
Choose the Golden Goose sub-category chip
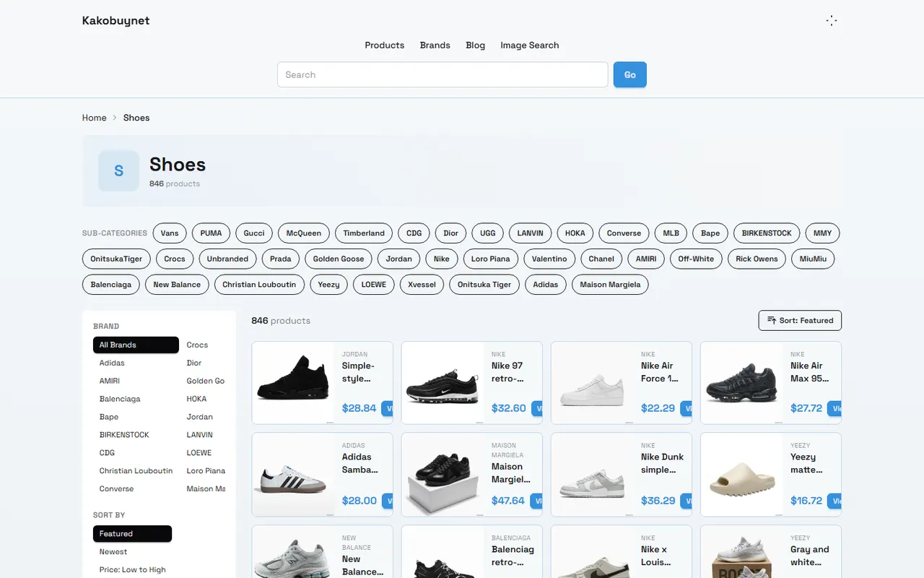pos(339,259)
